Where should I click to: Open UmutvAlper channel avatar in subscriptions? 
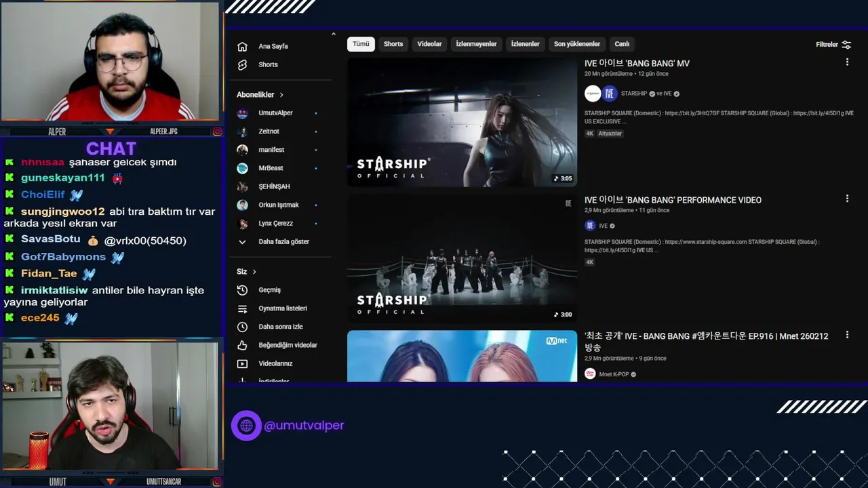tap(242, 113)
